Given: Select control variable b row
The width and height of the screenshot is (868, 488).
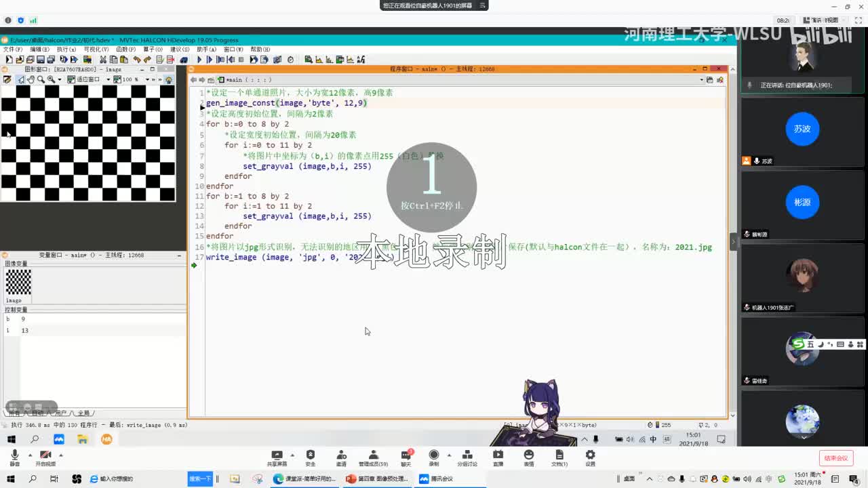Looking at the screenshot, I should coord(94,319).
